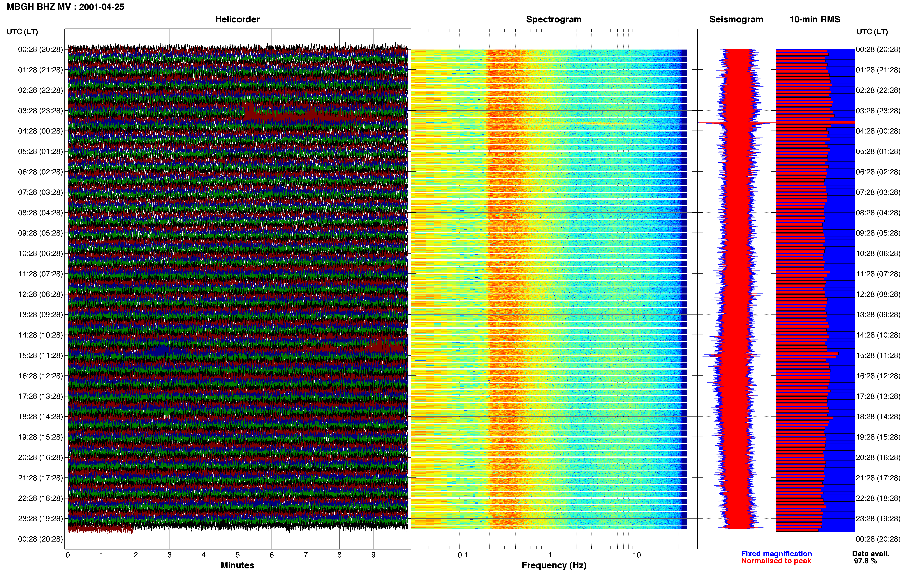Image resolution: width=924 pixels, height=578 pixels.
Task: Click left time label '15:28 (11:28)'
Action: [41, 356]
